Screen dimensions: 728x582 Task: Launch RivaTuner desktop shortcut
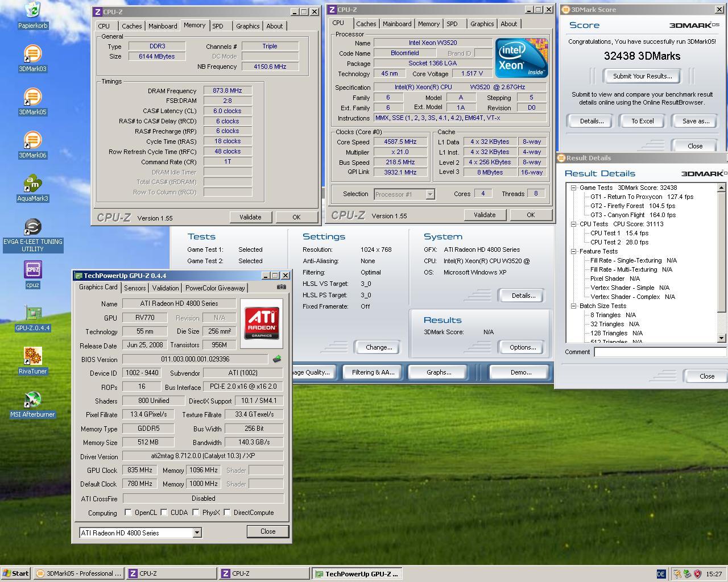(32, 361)
